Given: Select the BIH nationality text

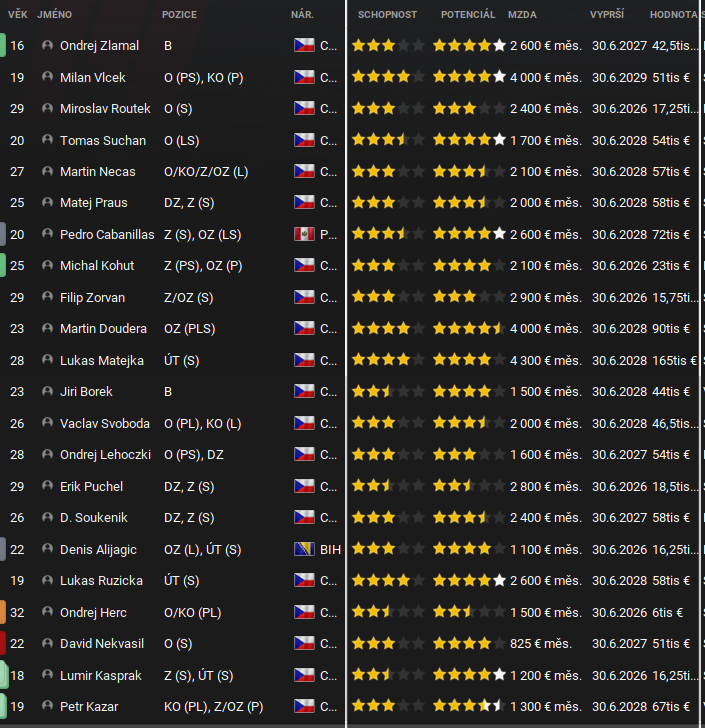Looking at the screenshot, I should [x=330, y=549].
